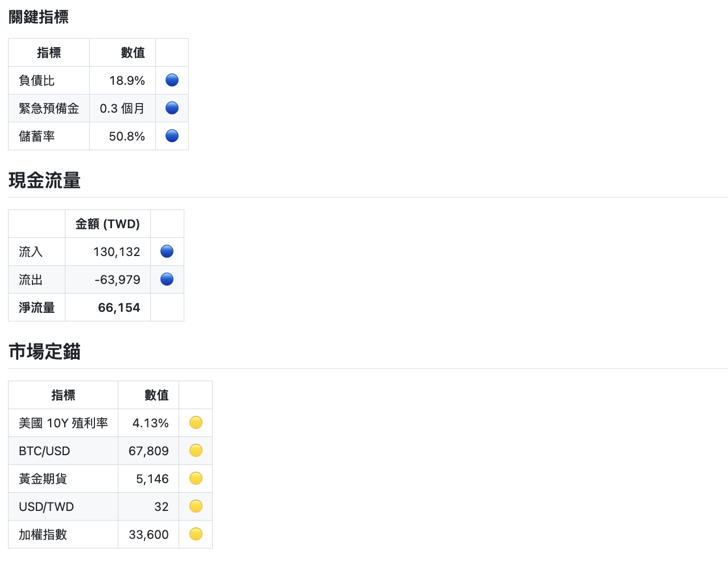This screenshot has height=561, width=728.
Task: Select the yellow status icon beside BTC/USD
Action: click(x=195, y=450)
